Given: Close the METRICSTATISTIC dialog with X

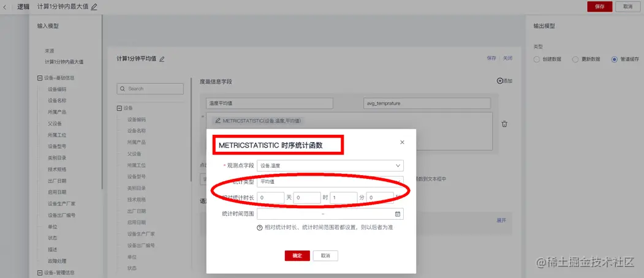Looking at the screenshot, I should (402, 142).
